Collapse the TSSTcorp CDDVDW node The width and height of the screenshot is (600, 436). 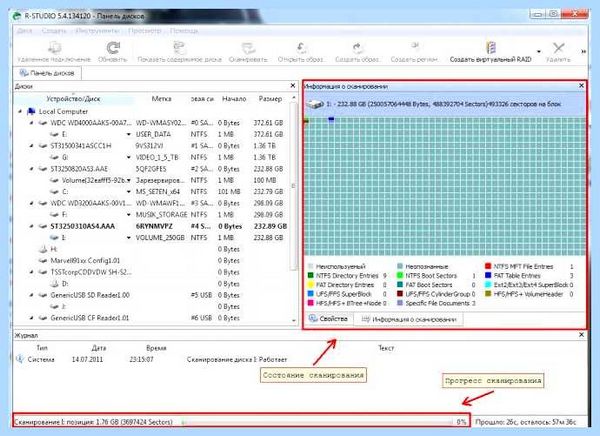click(31, 272)
